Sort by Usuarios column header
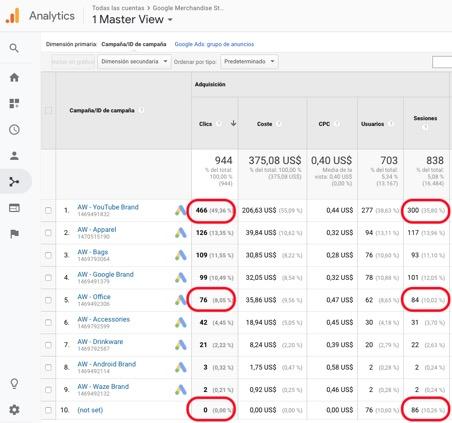 (372, 124)
